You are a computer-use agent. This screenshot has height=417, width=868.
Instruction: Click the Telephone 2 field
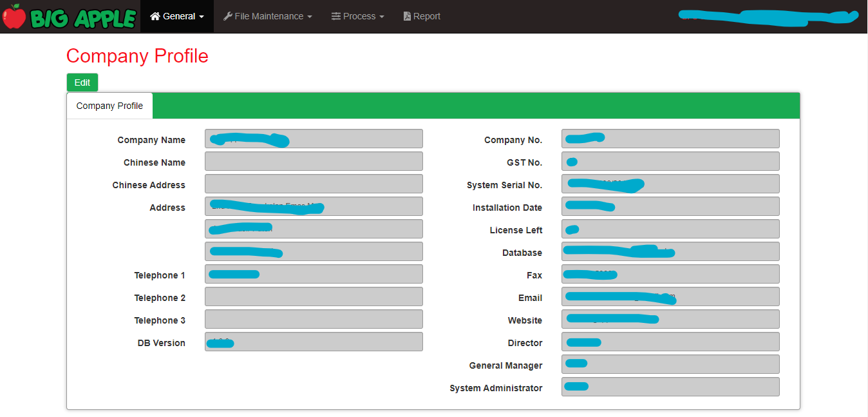(x=314, y=296)
